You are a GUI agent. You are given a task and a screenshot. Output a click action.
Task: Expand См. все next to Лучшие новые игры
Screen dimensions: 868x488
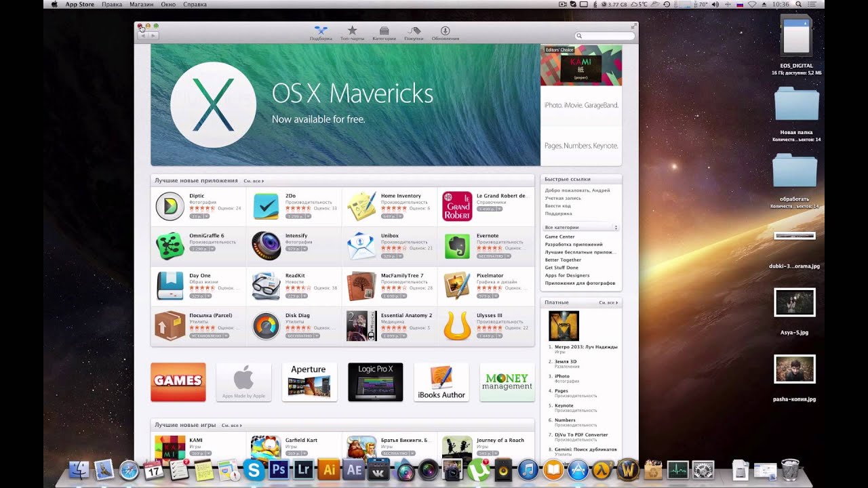(231, 425)
